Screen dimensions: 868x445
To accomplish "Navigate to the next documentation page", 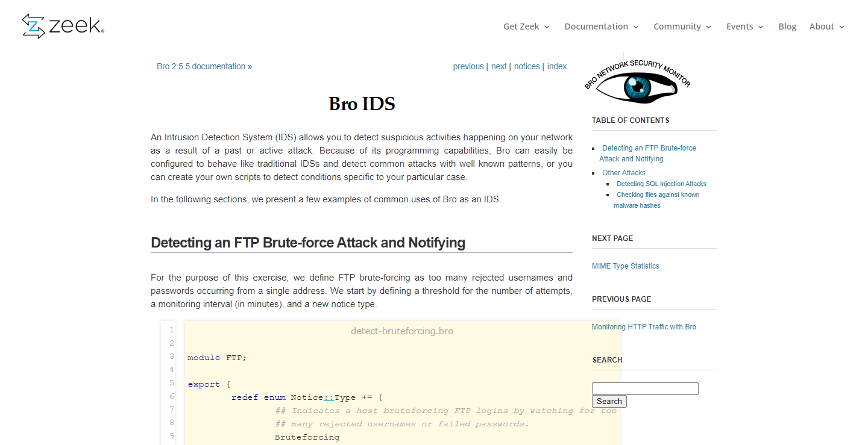I will coord(498,66).
